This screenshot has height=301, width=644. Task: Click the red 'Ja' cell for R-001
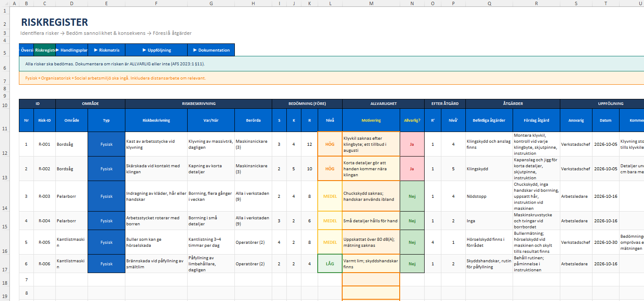click(412, 144)
